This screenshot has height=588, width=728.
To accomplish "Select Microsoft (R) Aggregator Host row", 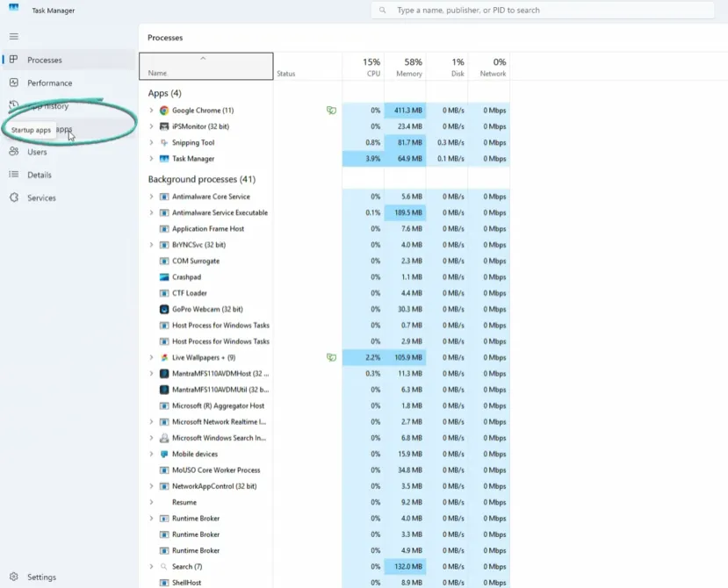I will (324, 405).
